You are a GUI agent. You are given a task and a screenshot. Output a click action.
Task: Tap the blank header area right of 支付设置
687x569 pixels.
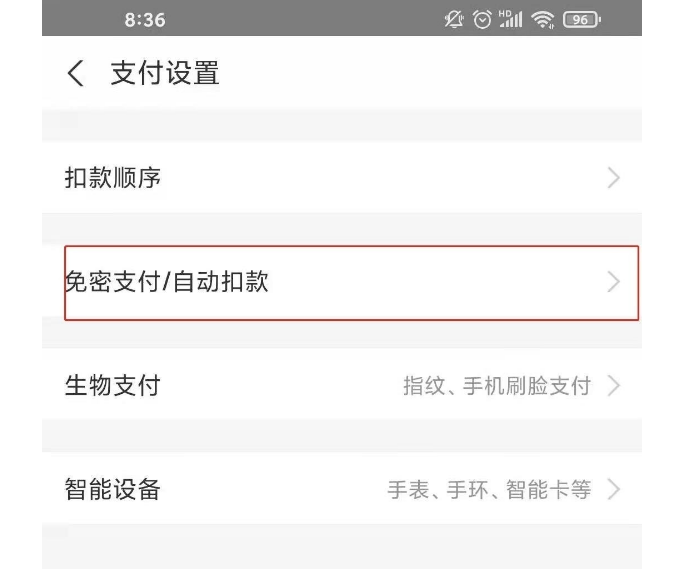tap(430, 73)
